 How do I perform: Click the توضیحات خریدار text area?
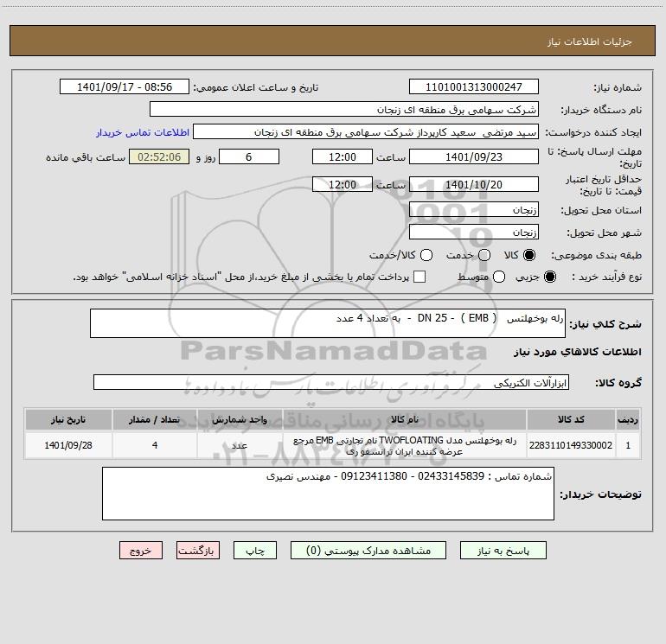click(328, 494)
